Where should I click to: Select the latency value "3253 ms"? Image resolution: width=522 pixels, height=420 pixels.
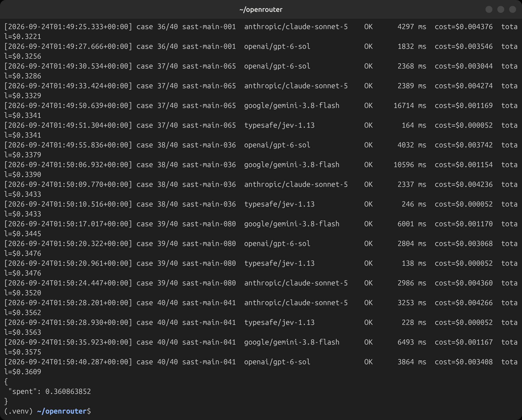[x=412, y=303]
